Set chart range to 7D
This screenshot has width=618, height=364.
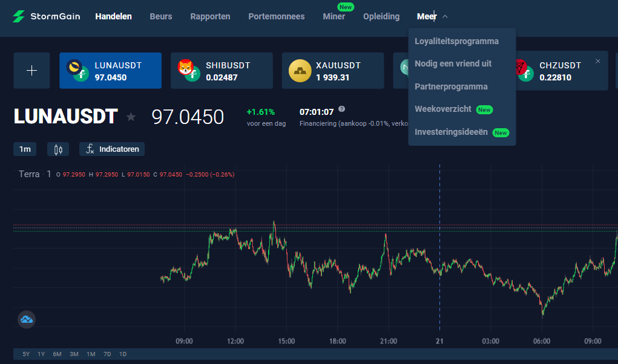point(107,354)
